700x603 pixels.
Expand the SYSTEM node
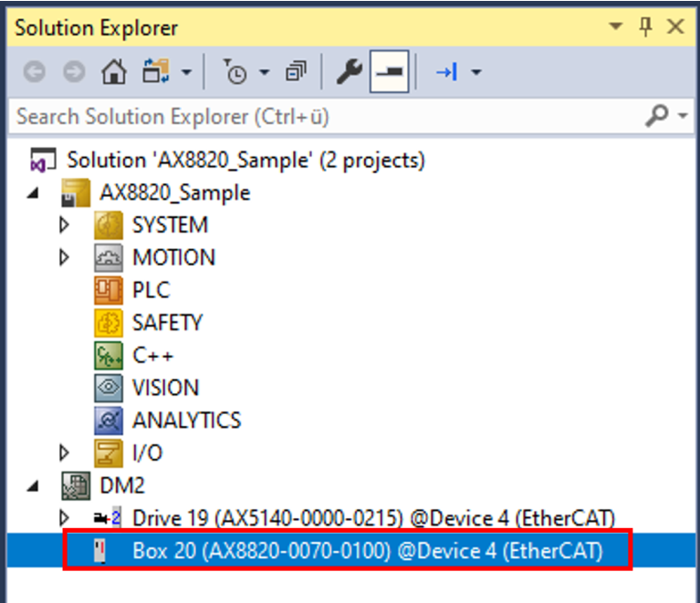tap(64, 225)
